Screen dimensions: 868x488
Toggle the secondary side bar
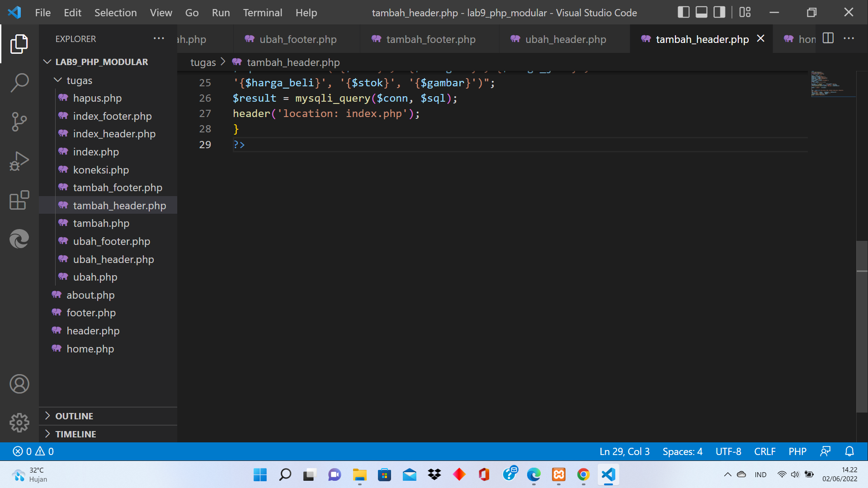click(x=719, y=12)
